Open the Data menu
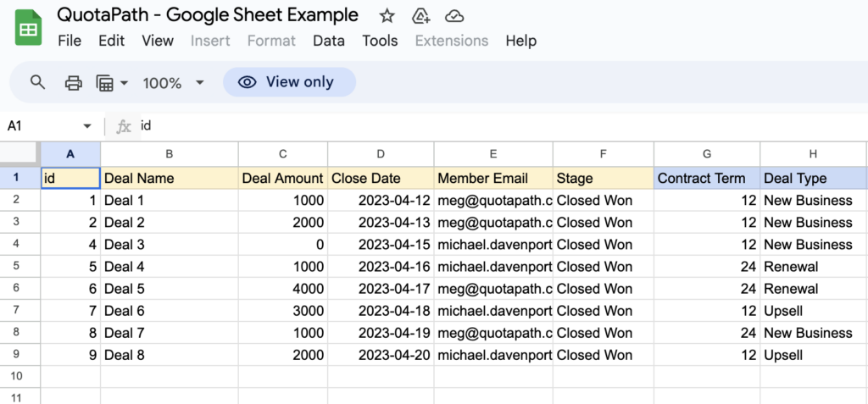 [329, 41]
